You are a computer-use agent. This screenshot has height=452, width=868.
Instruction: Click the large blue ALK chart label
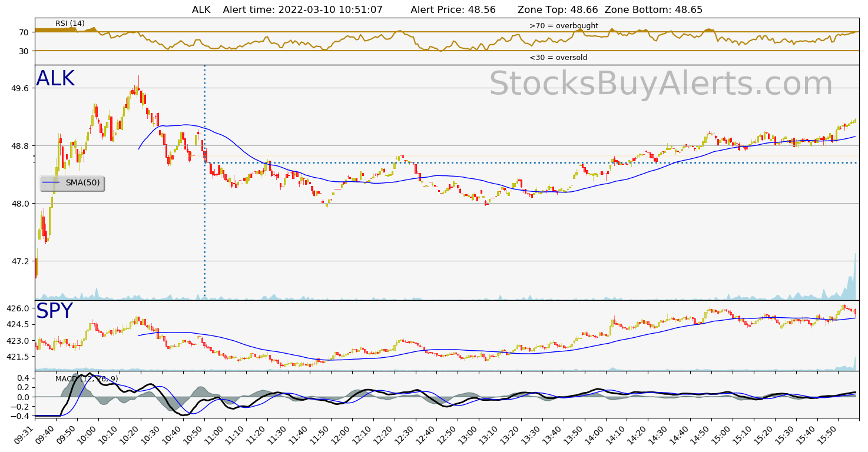pos(55,79)
